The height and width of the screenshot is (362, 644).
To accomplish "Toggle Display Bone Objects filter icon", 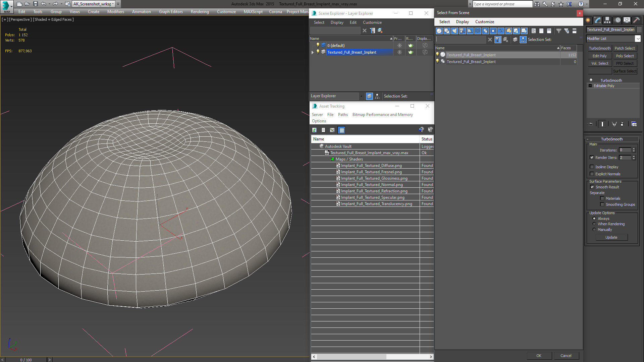I will pos(501,31).
